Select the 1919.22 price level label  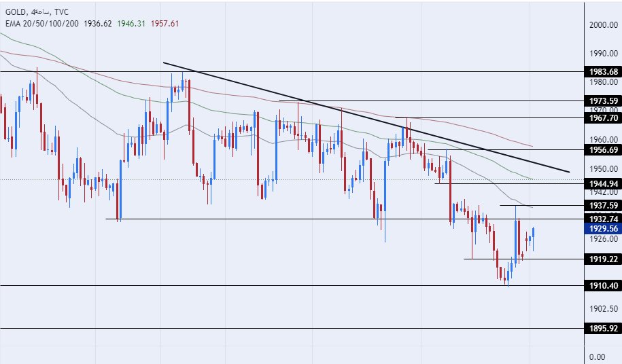pos(603,259)
